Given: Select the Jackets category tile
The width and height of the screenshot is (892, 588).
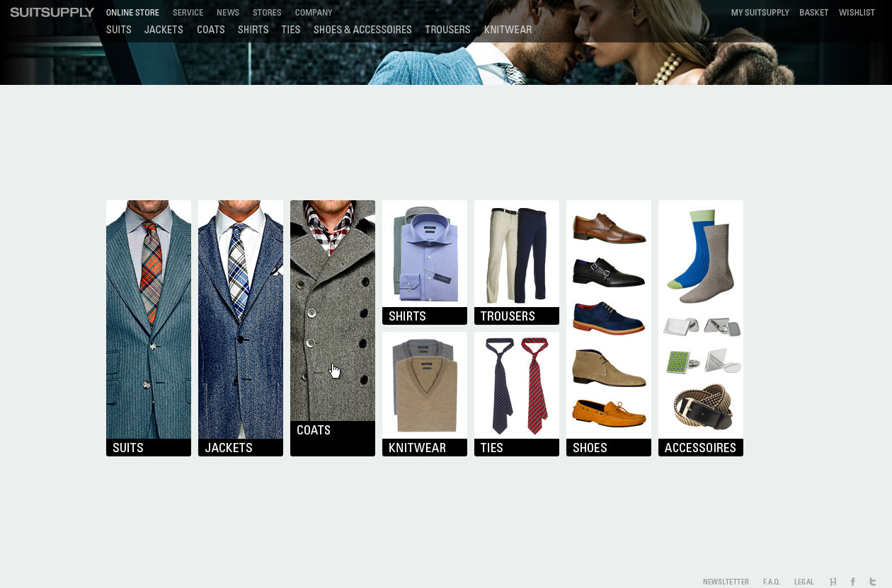Looking at the screenshot, I should pyautogui.click(x=241, y=328).
